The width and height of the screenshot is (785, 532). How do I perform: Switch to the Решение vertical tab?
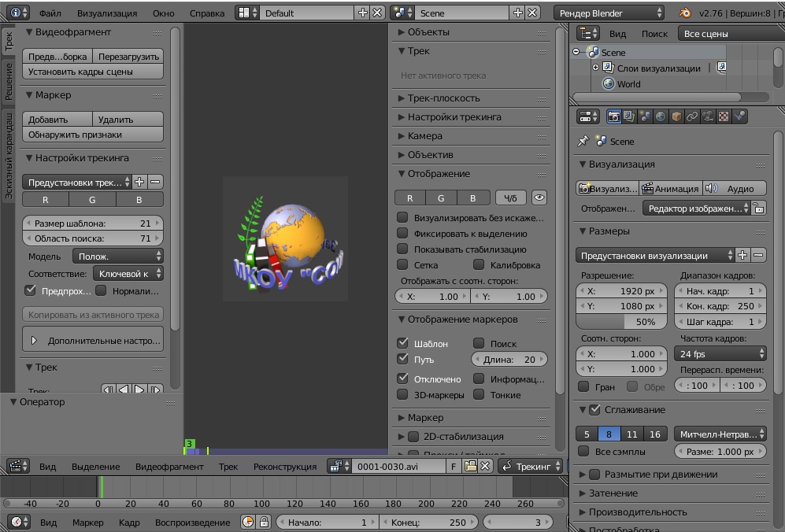pos(9,82)
